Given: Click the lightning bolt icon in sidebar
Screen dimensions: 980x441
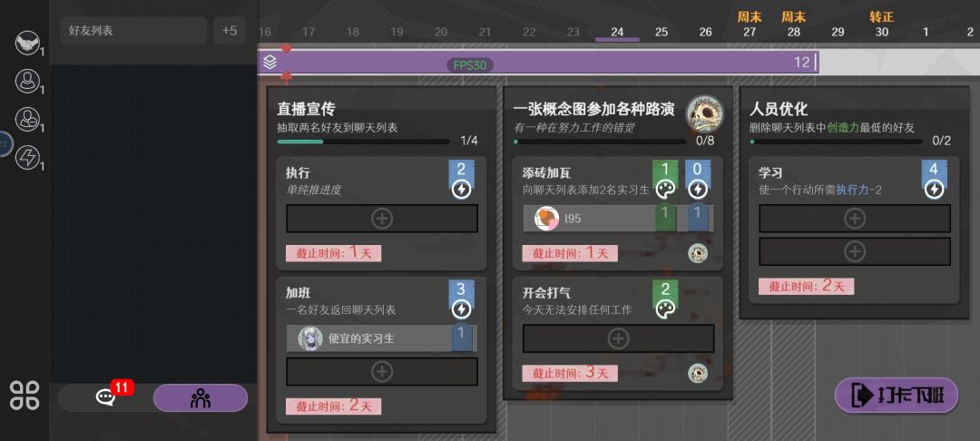Looking at the screenshot, I should (27, 157).
